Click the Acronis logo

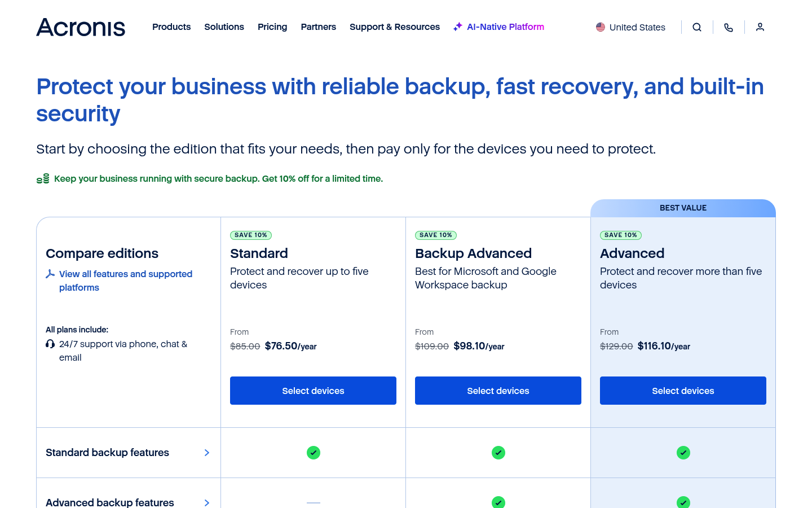coord(81,27)
